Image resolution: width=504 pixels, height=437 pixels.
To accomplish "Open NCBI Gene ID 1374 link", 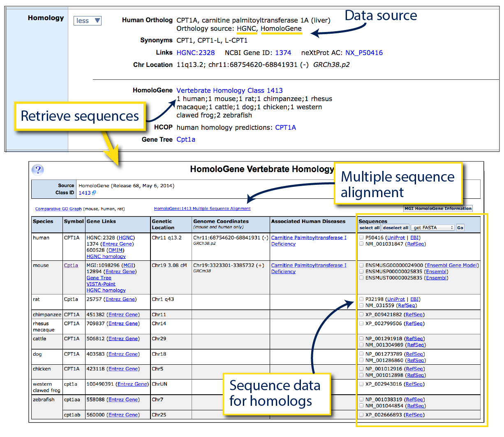I will point(283,53).
